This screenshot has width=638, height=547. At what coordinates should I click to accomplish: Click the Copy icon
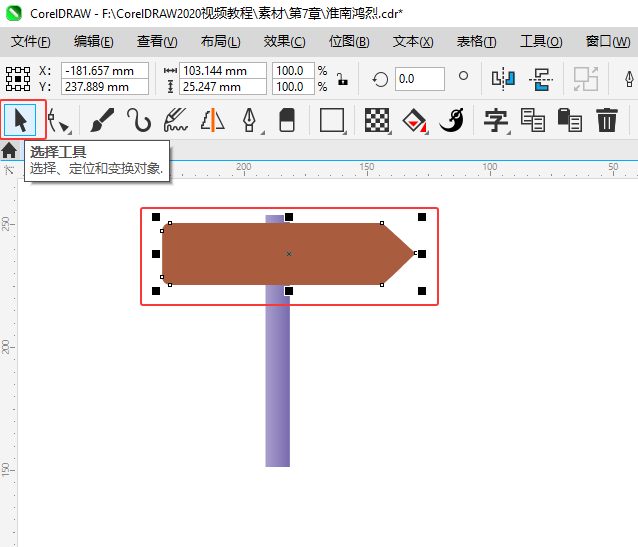click(x=533, y=120)
